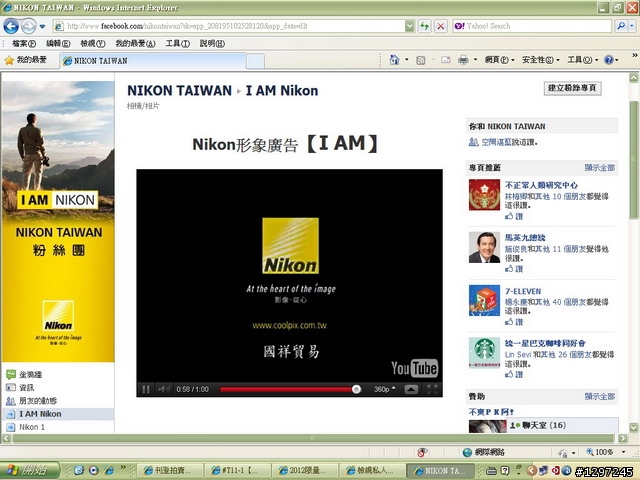Screen dimensions: 640x480
Task: Mute the video using the speaker icon
Action: coord(164,389)
